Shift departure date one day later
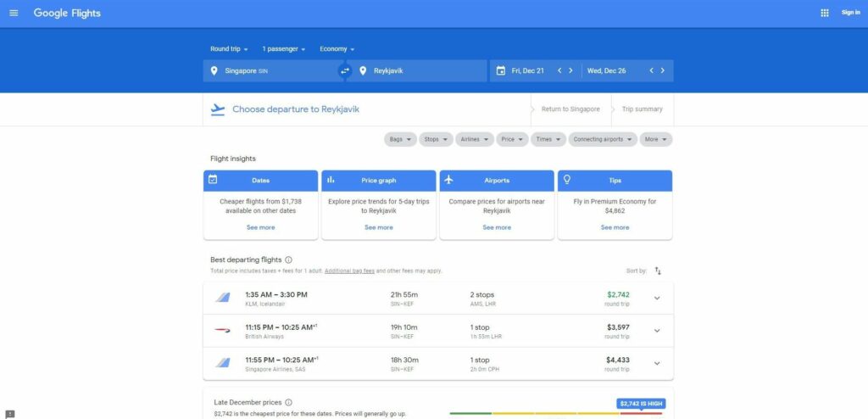 [x=570, y=71]
